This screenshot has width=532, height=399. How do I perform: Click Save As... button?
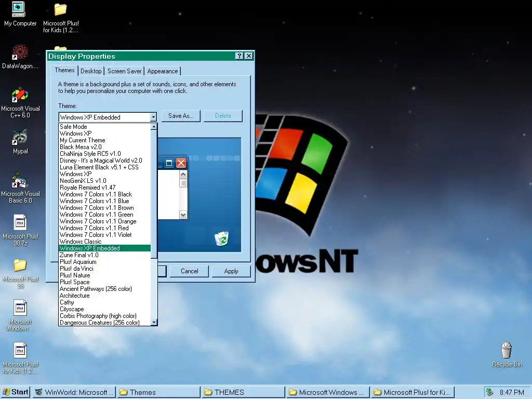[x=181, y=116]
